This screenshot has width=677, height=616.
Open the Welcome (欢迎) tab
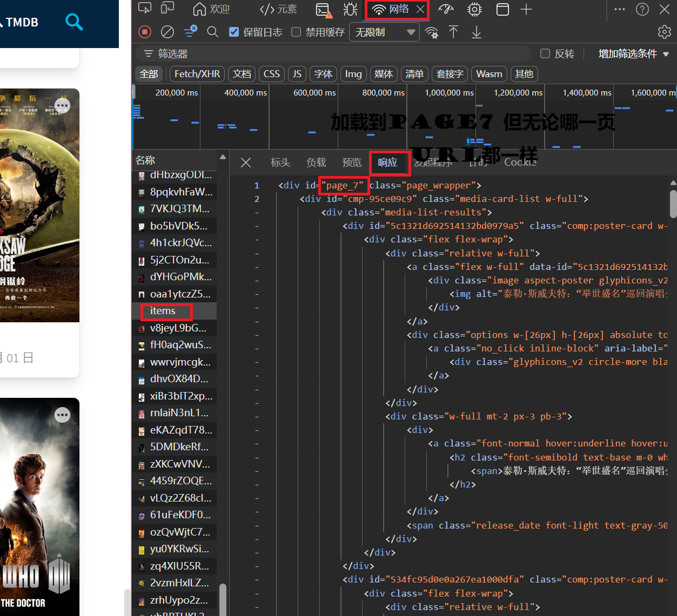[x=211, y=9]
